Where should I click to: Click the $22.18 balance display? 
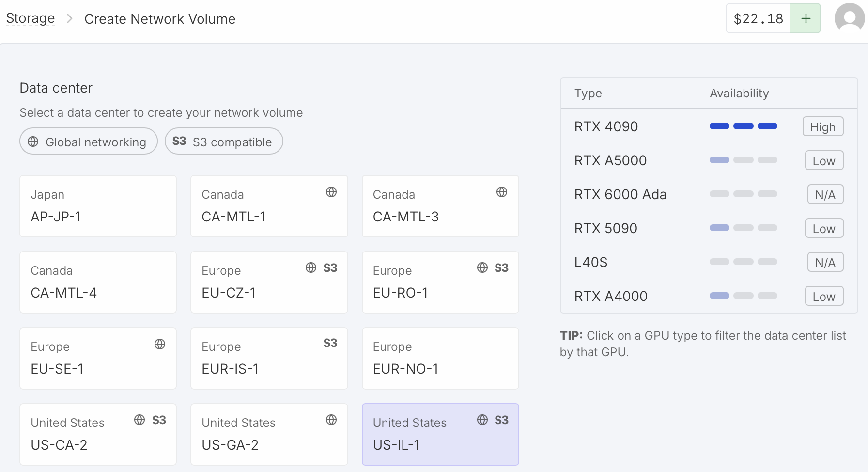pyautogui.click(x=758, y=18)
